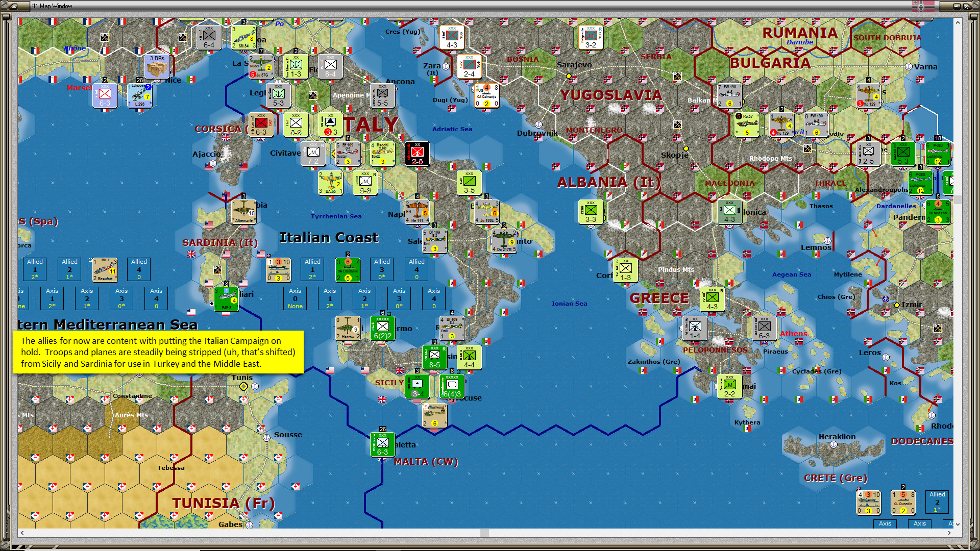Open the Map Window system menu icon
The width and height of the screenshot is (980, 551).
pos(13,6)
